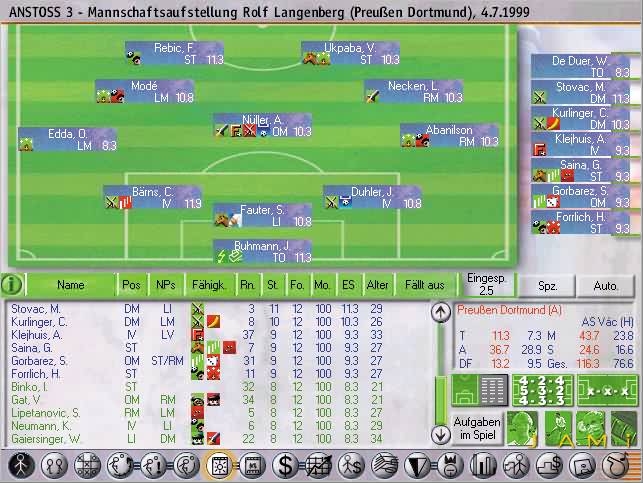643x483 pixels.
Task: Click the Spz. button
Action: [547, 286]
